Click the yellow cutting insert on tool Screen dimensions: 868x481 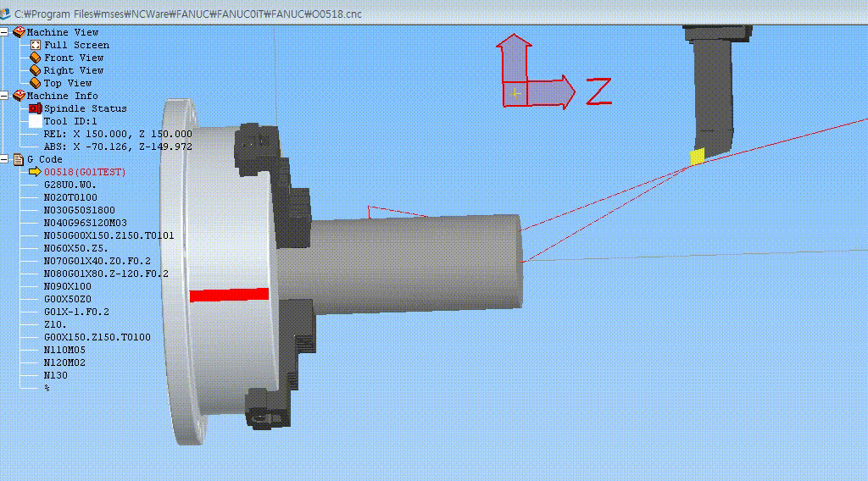(698, 157)
